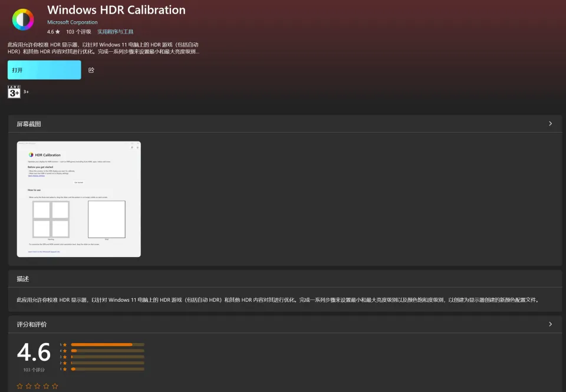Open the 实用程序与工具 category link
566x392 pixels.
pos(115,32)
